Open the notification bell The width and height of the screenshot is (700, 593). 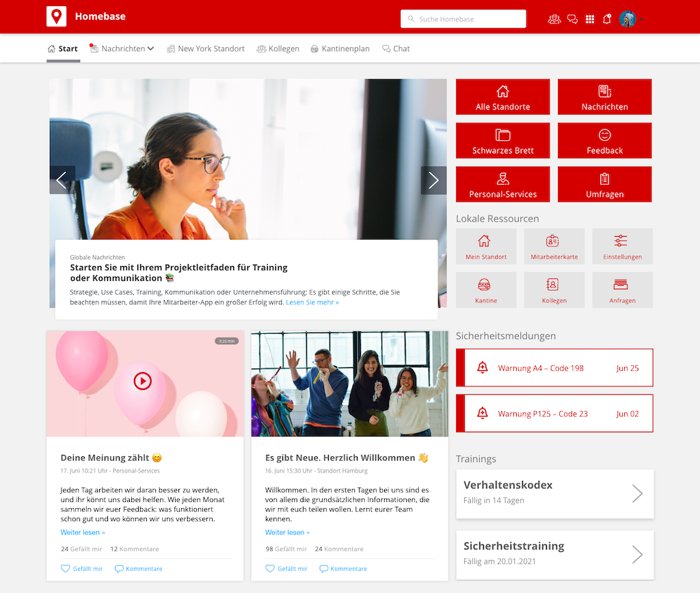[606, 18]
